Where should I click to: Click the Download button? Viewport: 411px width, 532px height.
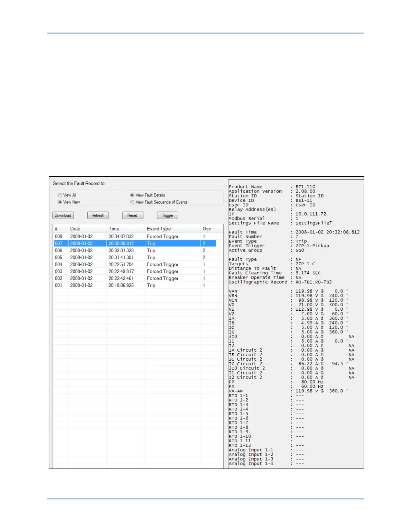pos(63,215)
